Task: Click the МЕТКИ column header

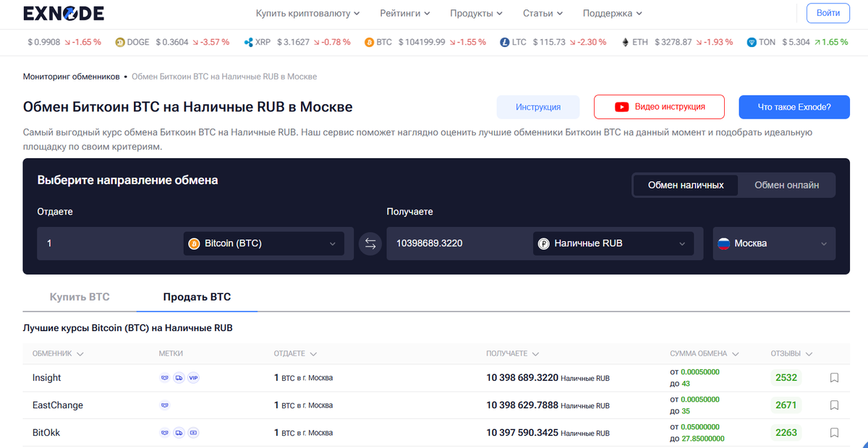Action: pyautogui.click(x=171, y=354)
